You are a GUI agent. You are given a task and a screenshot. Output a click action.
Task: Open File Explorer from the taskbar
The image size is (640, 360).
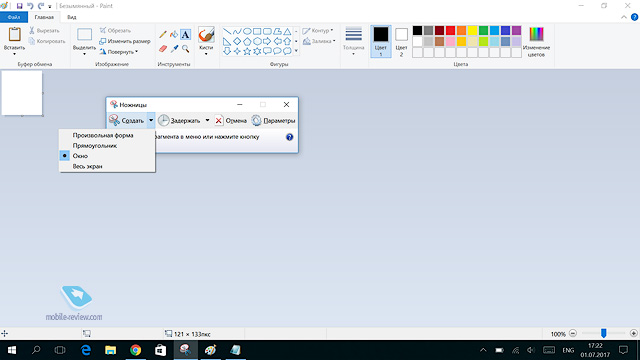111,350
